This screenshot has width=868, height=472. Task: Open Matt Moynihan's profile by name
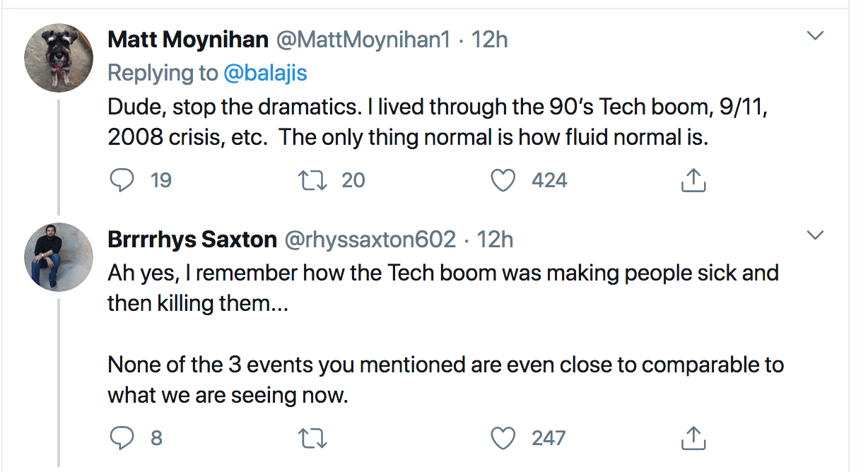(187, 40)
